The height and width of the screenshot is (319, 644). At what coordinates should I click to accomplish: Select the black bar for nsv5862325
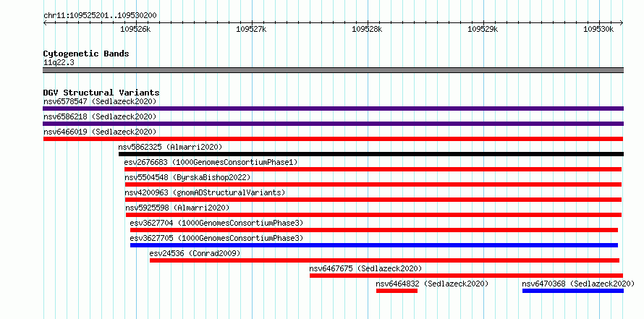[x=371, y=154]
